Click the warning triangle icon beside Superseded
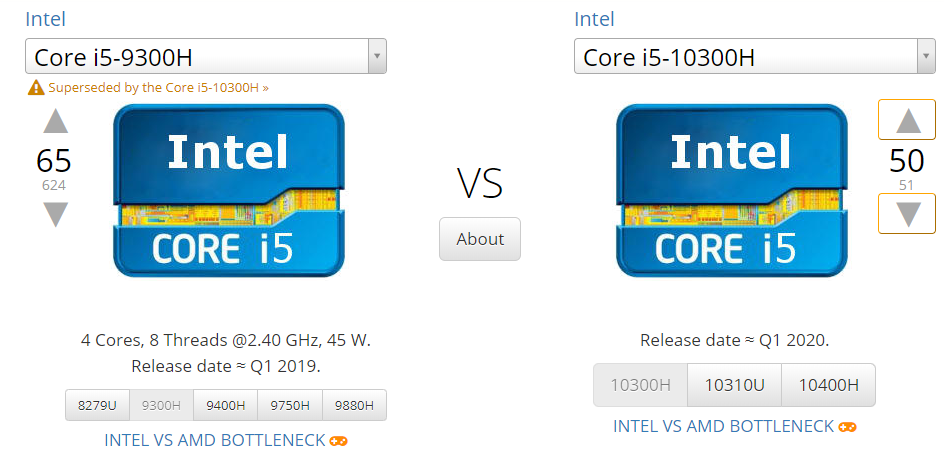This screenshot has width=944, height=466. point(36,88)
